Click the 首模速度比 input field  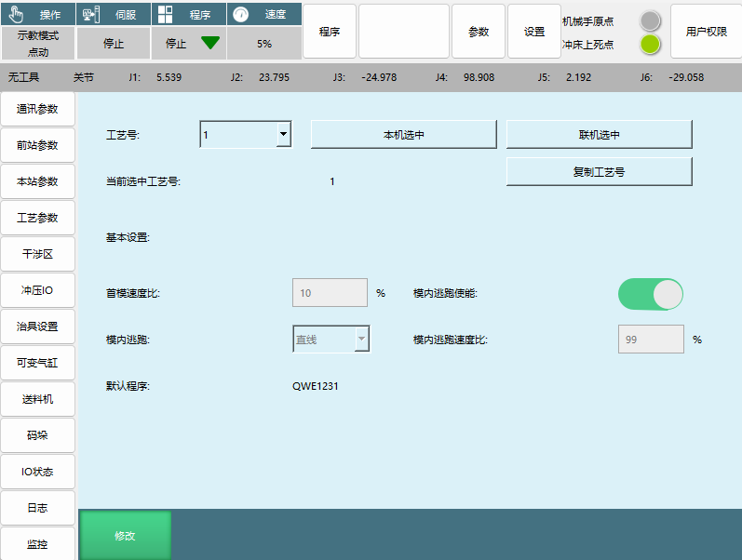(330, 293)
